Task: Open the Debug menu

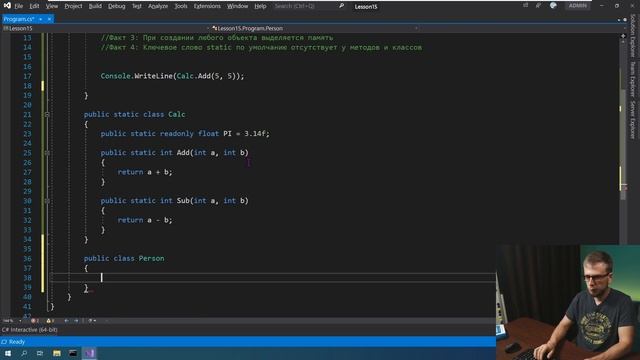Action: (x=116, y=6)
